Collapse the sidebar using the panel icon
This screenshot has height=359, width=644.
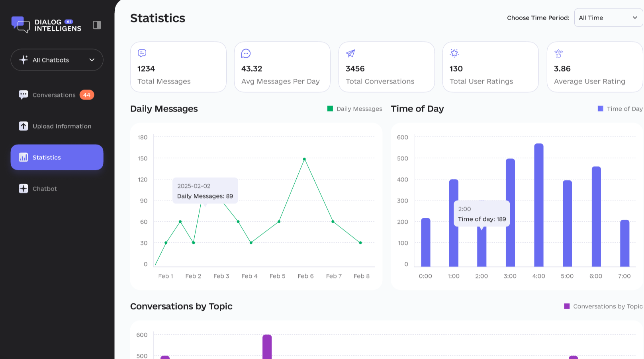tap(97, 25)
